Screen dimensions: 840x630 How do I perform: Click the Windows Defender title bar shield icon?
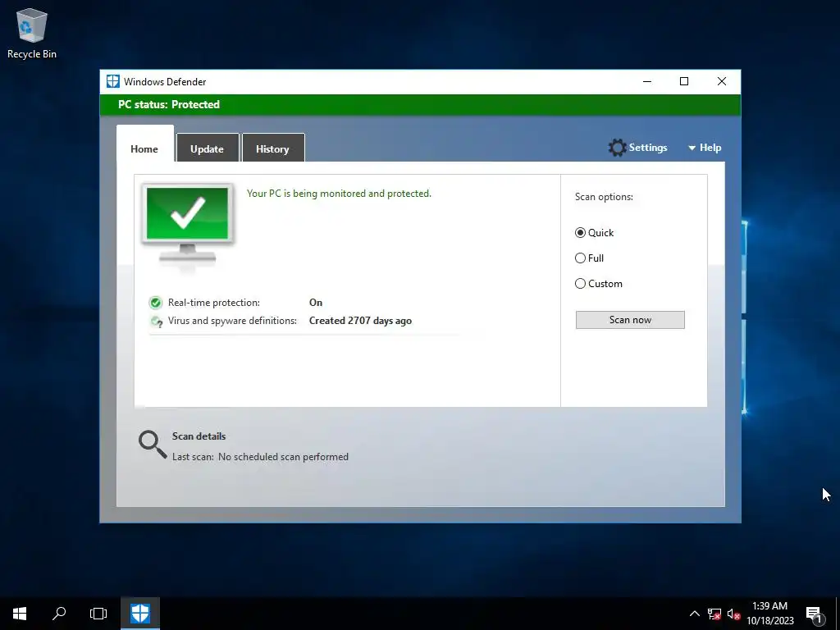[112, 81]
